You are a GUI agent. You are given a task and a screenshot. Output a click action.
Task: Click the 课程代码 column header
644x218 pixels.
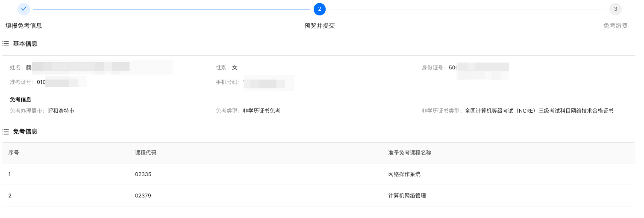click(x=146, y=153)
